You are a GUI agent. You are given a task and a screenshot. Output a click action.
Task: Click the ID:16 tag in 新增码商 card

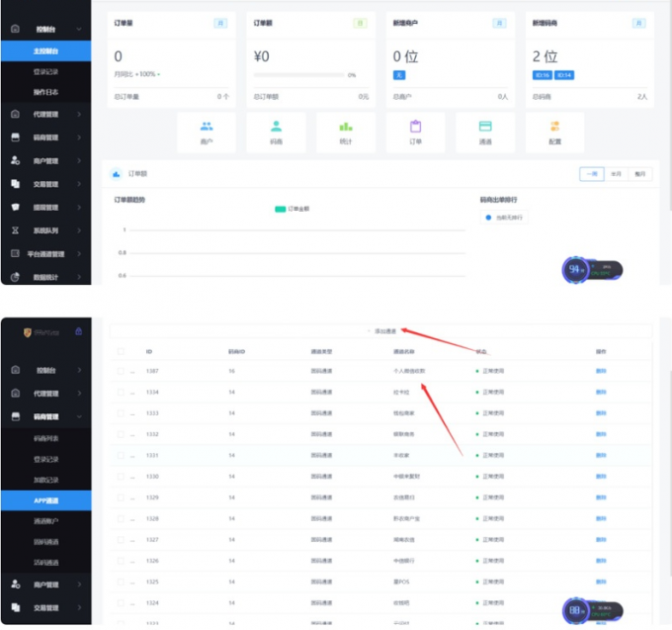tap(543, 75)
